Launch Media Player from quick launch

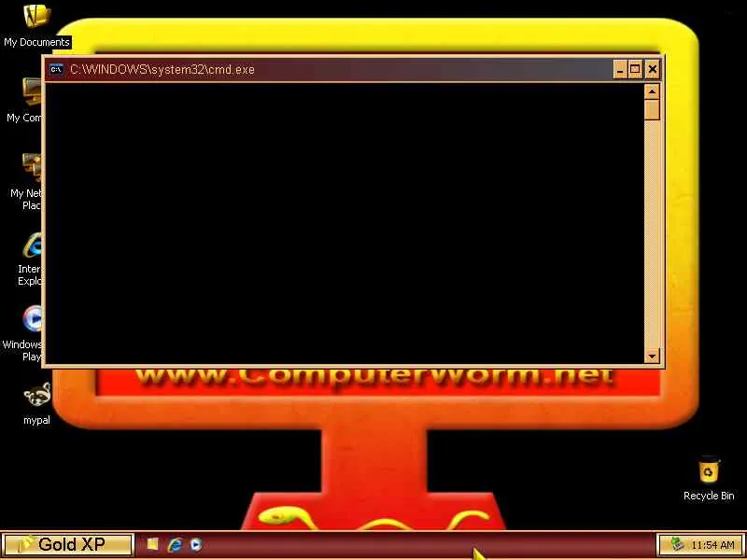[196, 545]
